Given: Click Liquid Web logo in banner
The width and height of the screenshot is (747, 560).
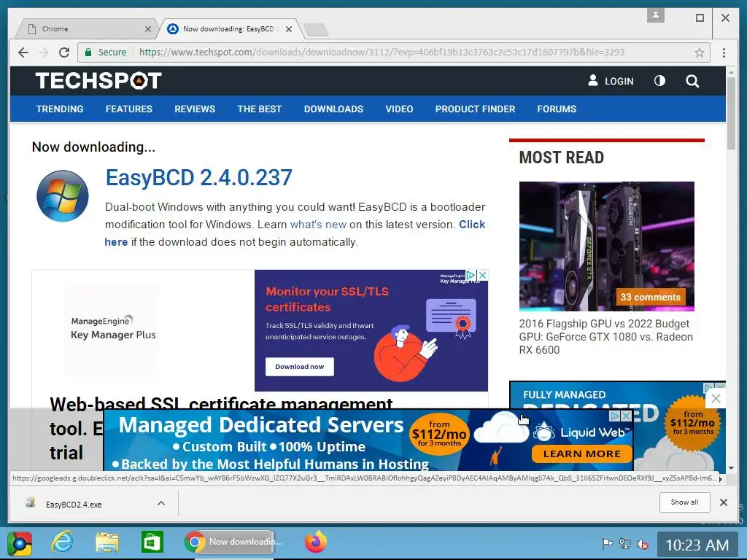Looking at the screenshot, I should coord(581,432).
